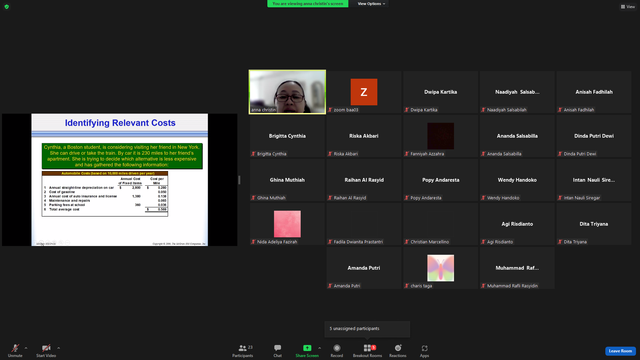Click muted mic icon beside zoom baa03

click(330, 110)
